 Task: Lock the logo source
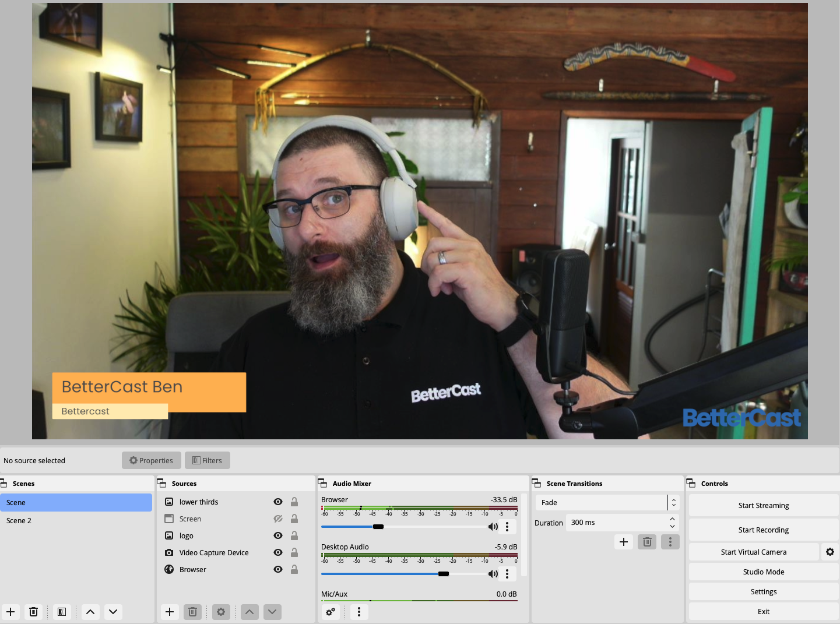[x=294, y=535]
